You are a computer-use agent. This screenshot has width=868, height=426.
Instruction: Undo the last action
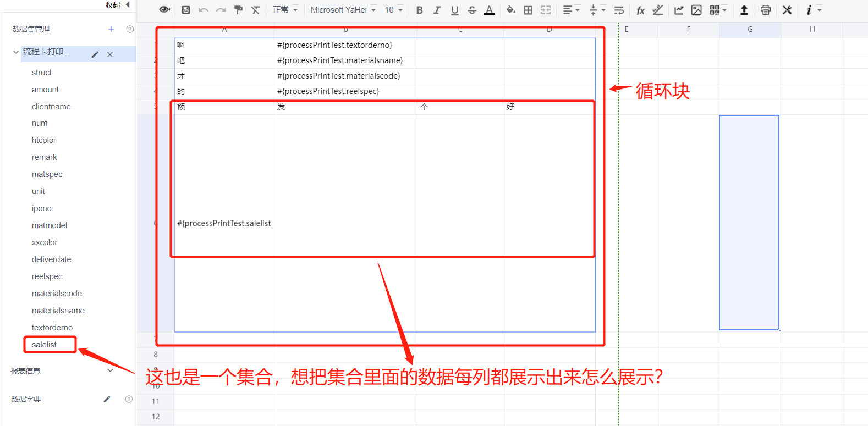pos(204,10)
